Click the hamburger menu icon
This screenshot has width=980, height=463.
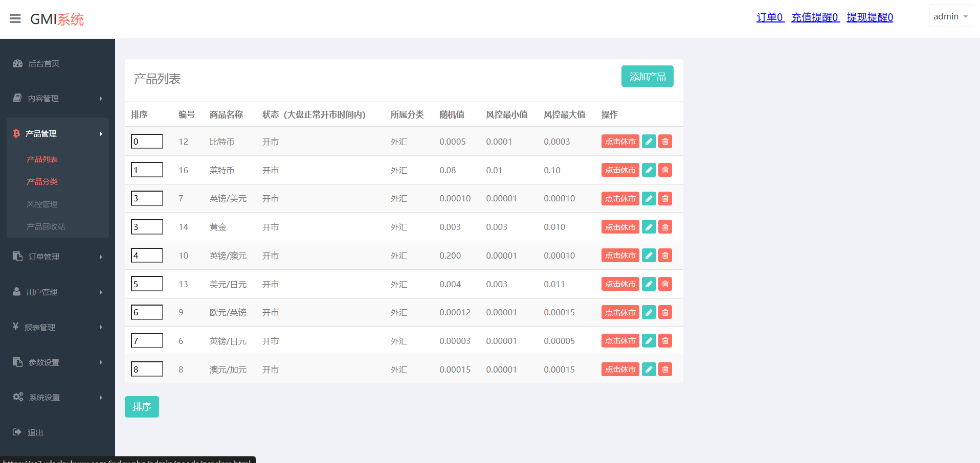point(15,19)
